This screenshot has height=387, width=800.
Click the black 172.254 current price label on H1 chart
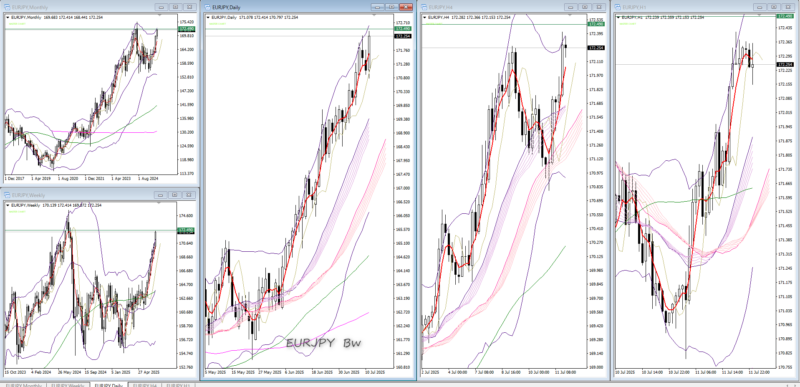[x=784, y=64]
